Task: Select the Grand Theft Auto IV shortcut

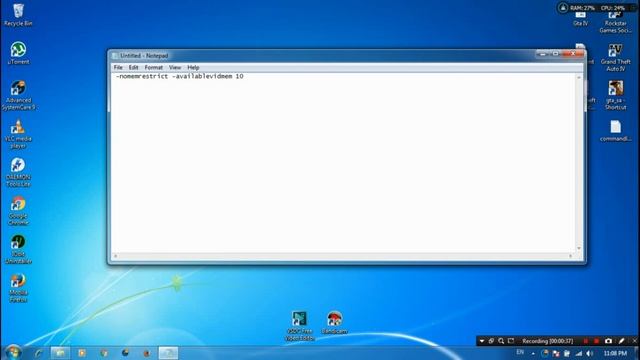Action: coord(616,57)
